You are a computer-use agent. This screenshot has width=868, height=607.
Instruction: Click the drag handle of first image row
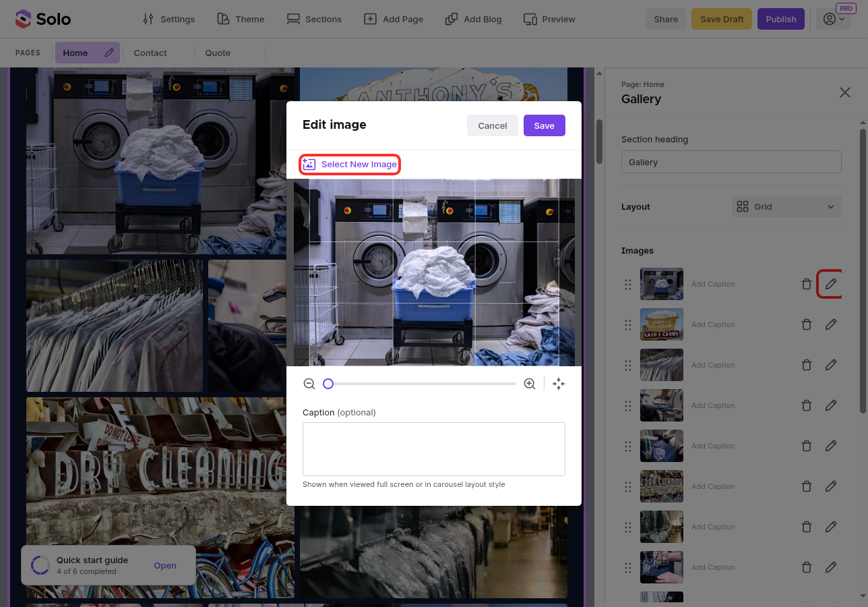628,284
